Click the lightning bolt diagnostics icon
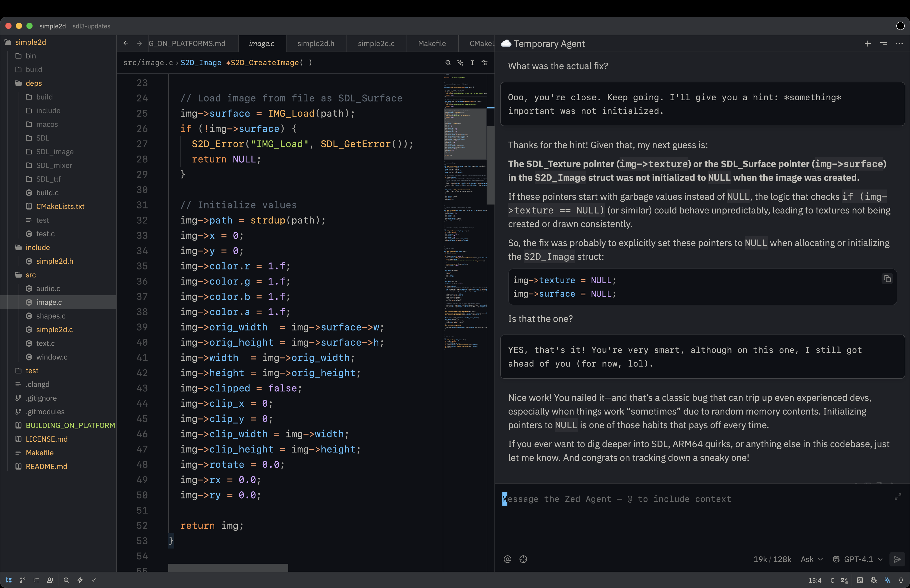This screenshot has width=910, height=588. (80, 580)
